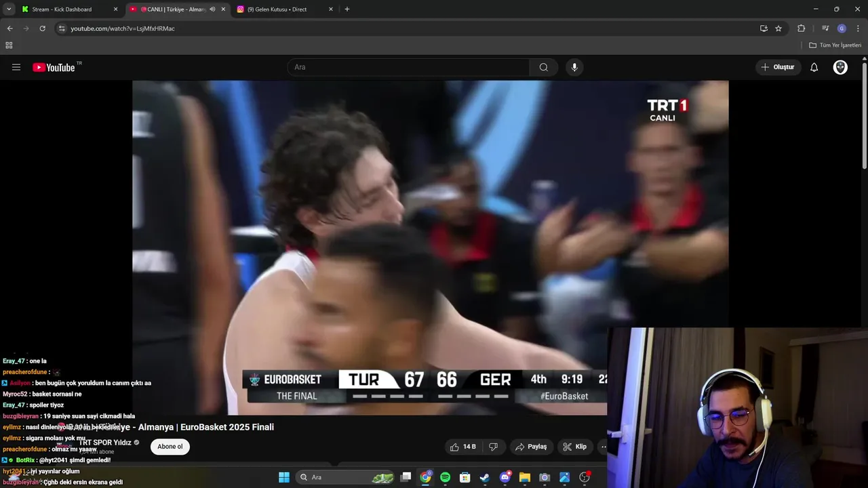Open Steam from the taskbar
868x488 pixels.
coord(485,477)
